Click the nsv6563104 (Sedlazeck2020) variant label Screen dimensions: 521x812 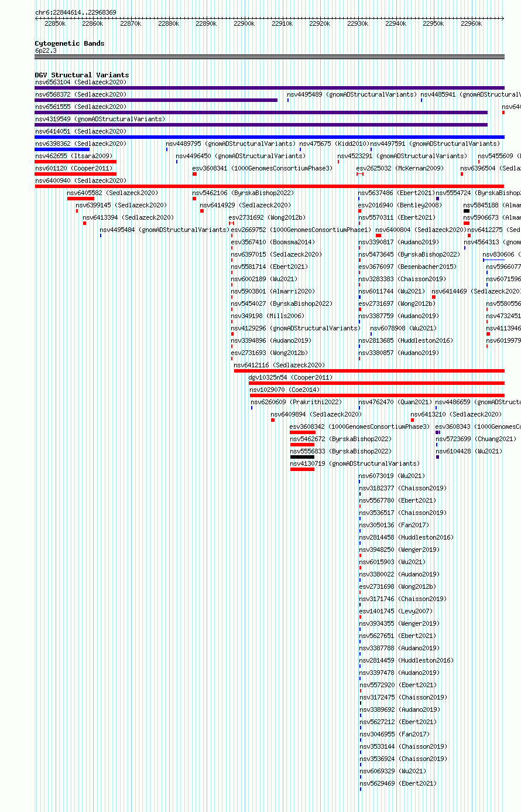click(x=80, y=82)
